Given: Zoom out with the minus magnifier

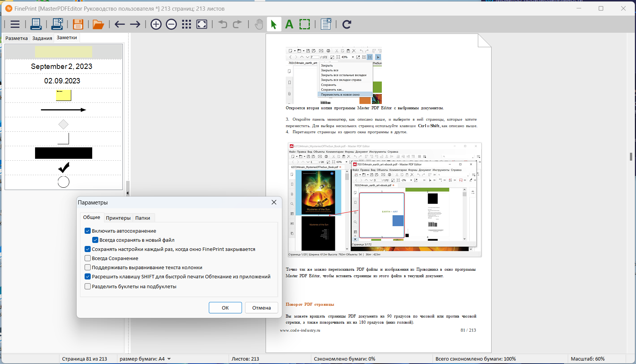Looking at the screenshot, I should click(171, 24).
